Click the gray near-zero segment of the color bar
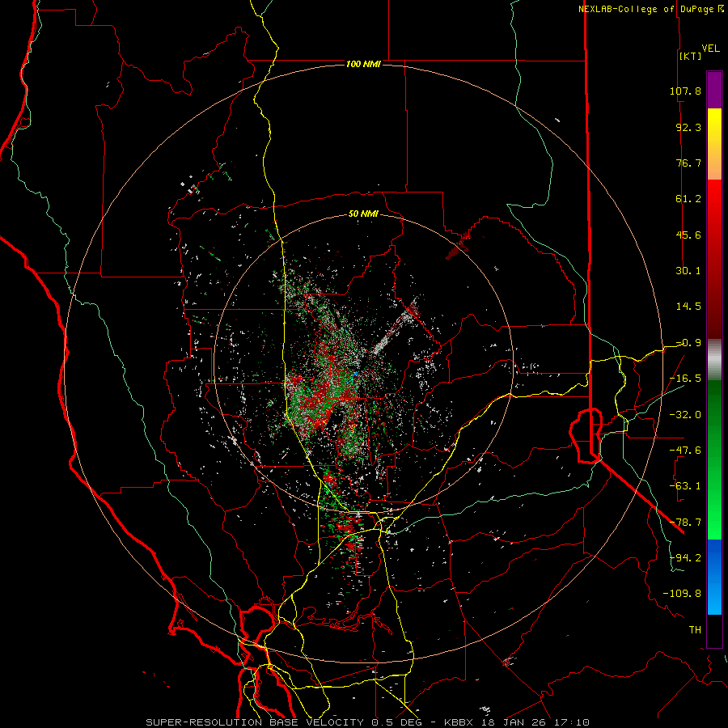 pyautogui.click(x=714, y=360)
